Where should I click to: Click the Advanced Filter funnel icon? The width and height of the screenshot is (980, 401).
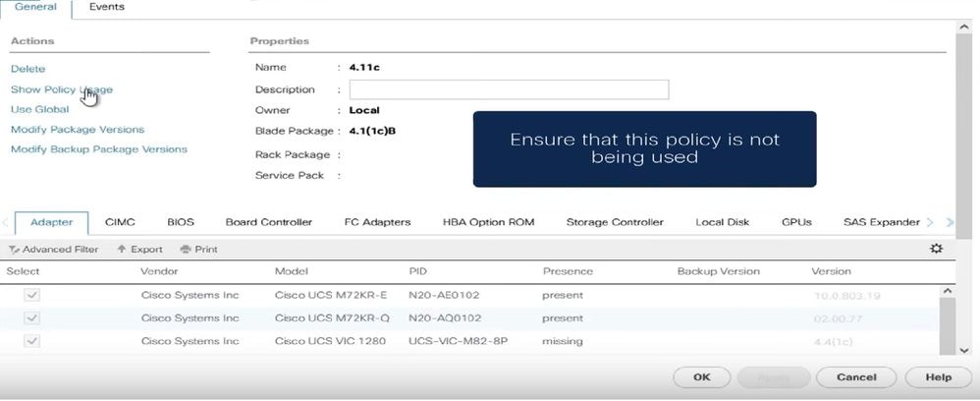14,249
